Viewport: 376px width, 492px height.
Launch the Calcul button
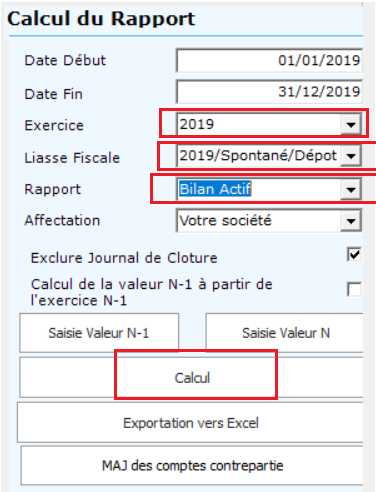192,378
